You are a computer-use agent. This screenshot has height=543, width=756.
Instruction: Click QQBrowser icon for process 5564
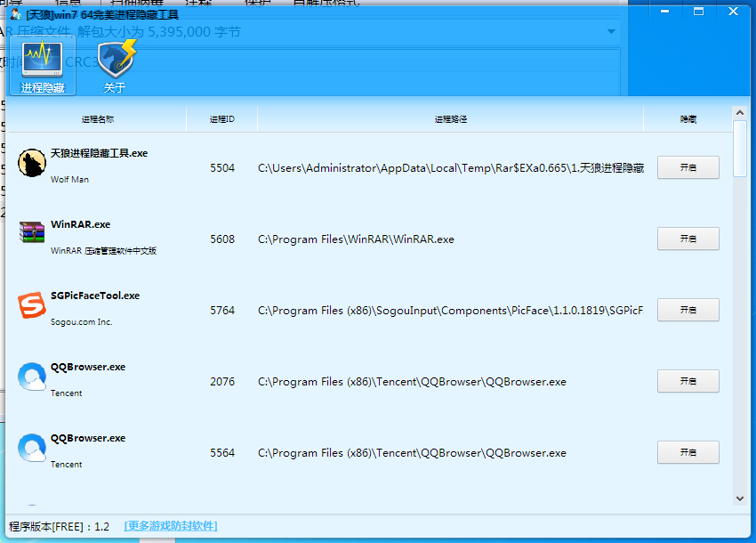[x=32, y=447]
